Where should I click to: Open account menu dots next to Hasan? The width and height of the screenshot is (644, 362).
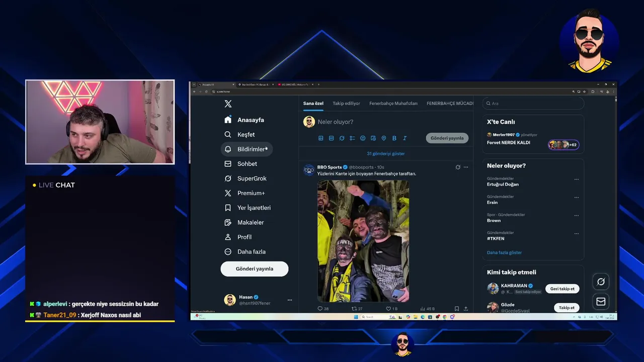coord(290,300)
